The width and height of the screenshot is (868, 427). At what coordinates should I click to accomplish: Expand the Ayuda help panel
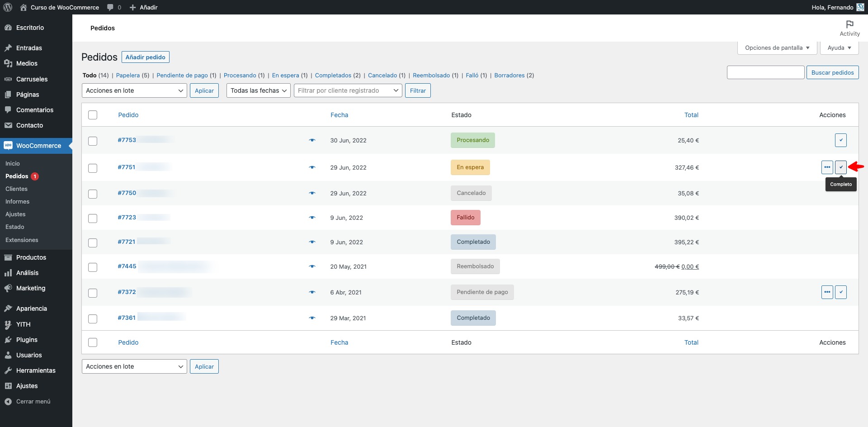(x=839, y=47)
